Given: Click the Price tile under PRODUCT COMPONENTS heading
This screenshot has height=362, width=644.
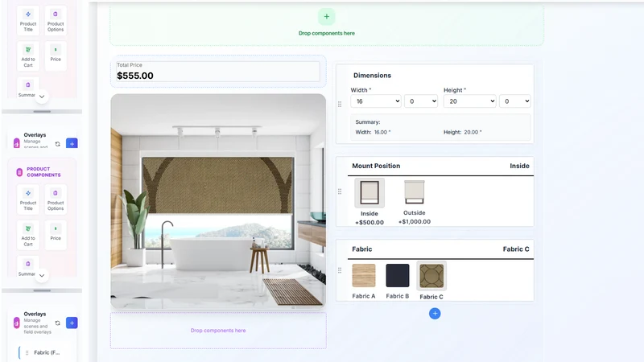Looking at the screenshot, I should [56, 235].
